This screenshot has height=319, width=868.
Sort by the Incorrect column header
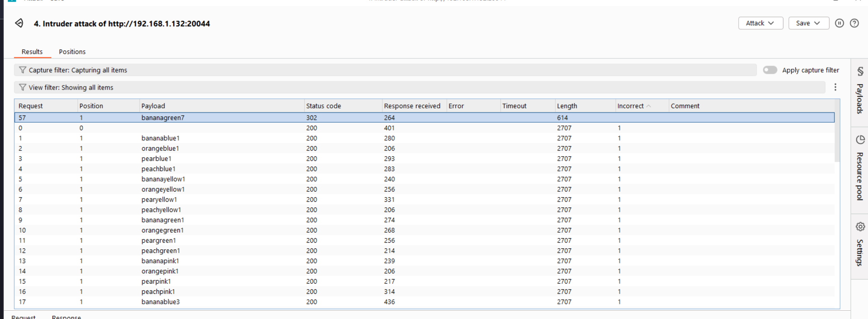631,106
